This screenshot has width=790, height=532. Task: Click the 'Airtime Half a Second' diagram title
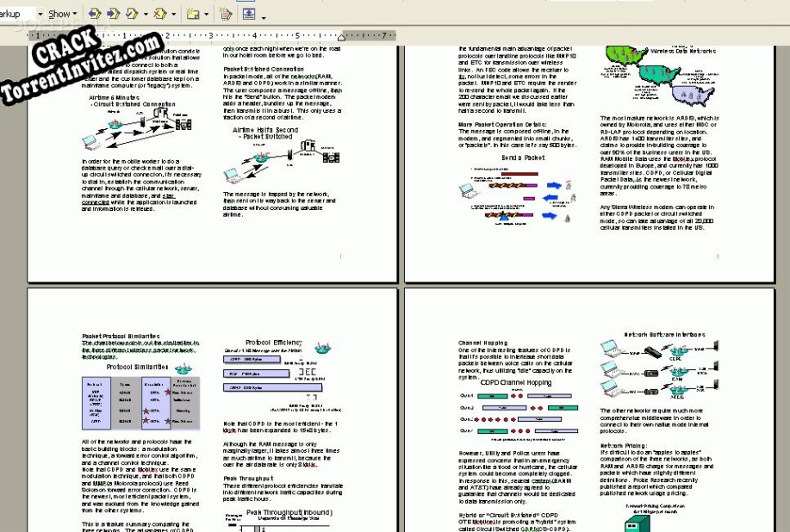point(265,130)
